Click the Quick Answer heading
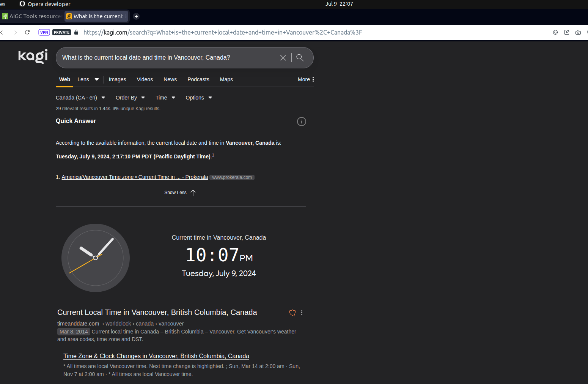588x384 pixels. pos(76,121)
